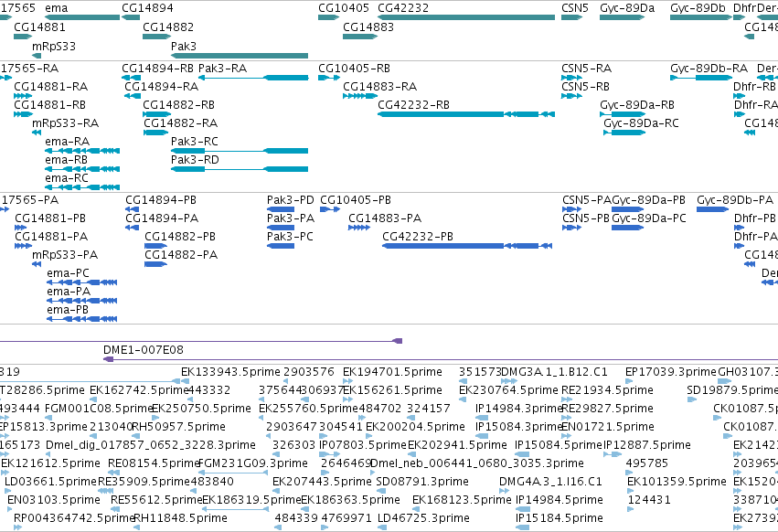Select the Dhfr-PB protein label
Viewport: 778px width, 532px height.
[x=754, y=218]
